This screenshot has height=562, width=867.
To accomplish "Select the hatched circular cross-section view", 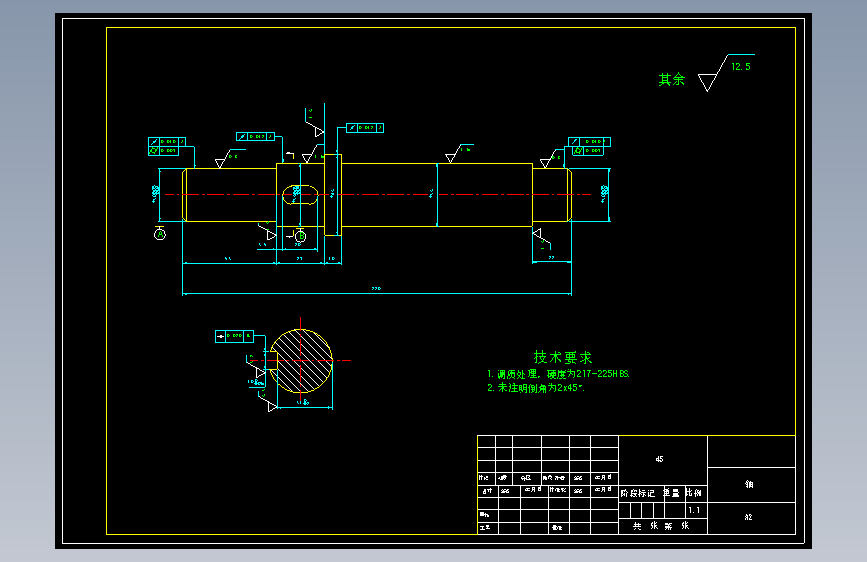I will (301, 361).
